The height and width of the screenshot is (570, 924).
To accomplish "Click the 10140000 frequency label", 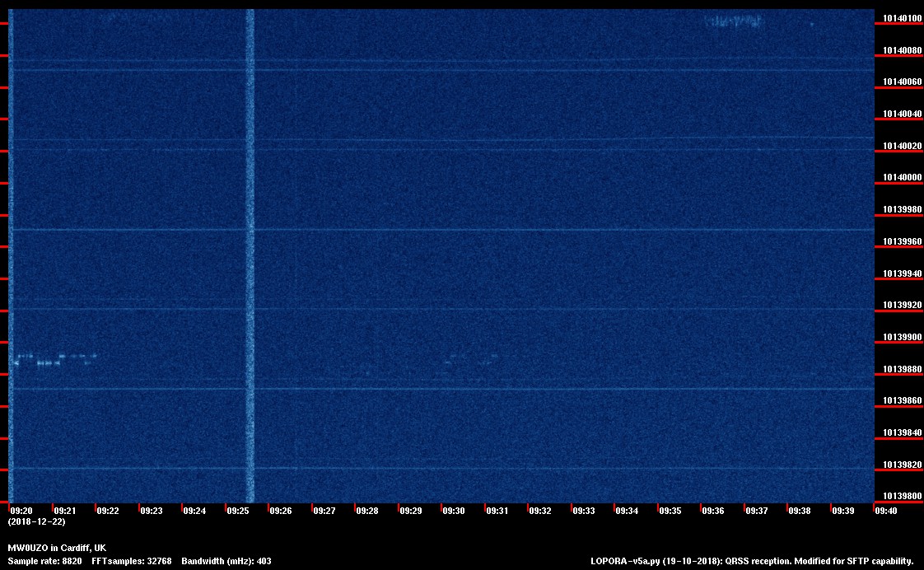I will pos(902,178).
